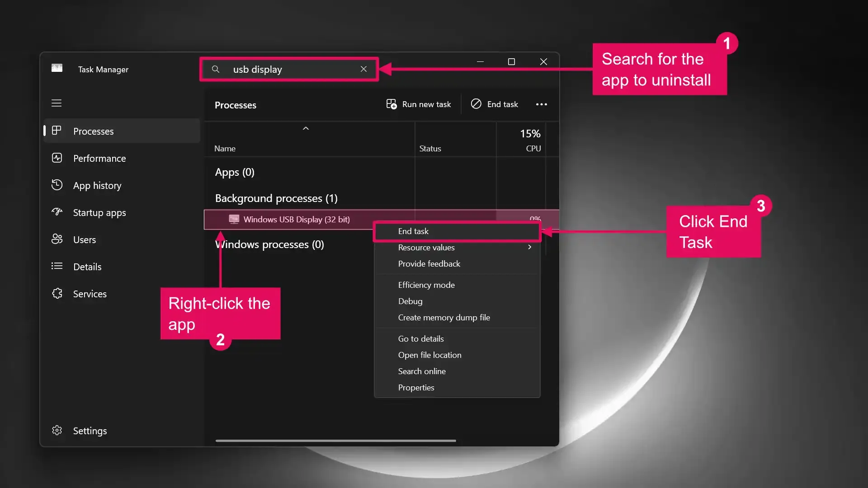Screen dimensions: 868x488
Task: Choose End task from the context menu
Action: pos(413,231)
